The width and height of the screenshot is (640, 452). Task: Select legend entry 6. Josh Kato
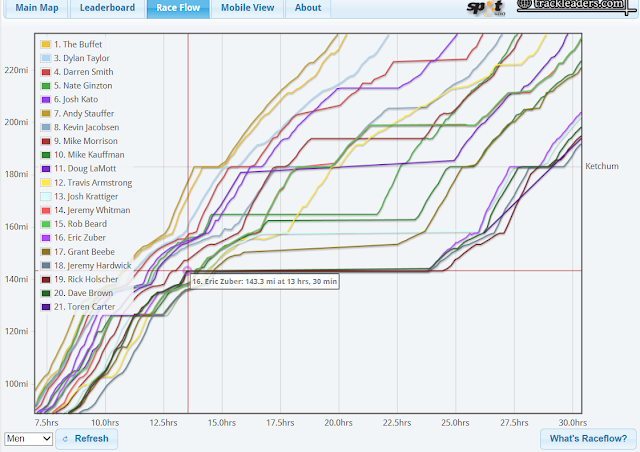76,99
